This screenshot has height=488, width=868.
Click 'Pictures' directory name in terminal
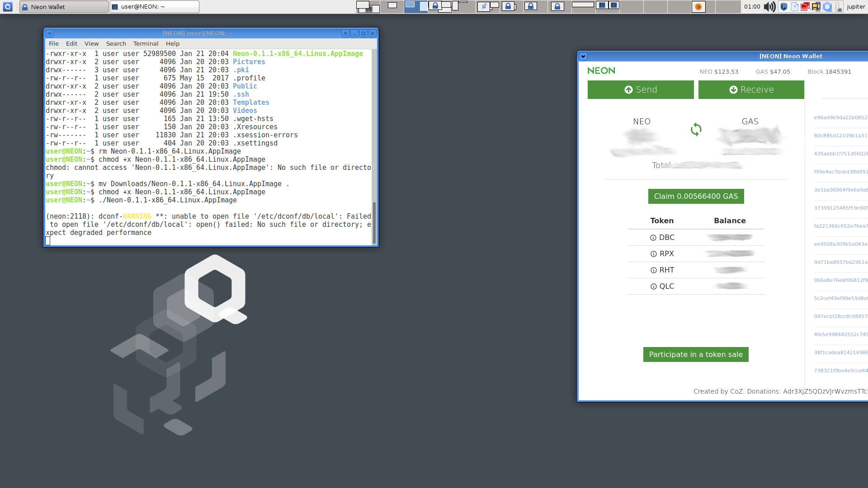pos(249,62)
